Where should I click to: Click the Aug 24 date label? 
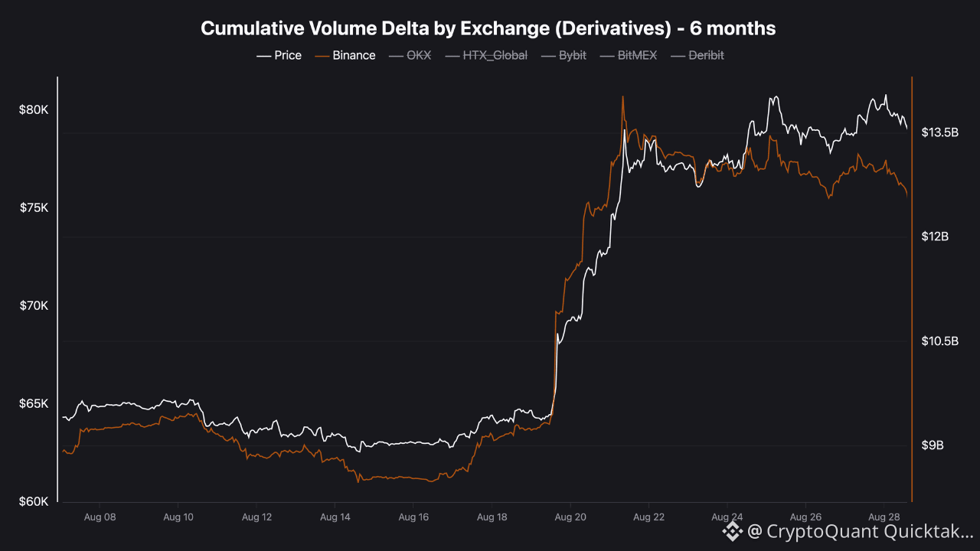(x=727, y=517)
